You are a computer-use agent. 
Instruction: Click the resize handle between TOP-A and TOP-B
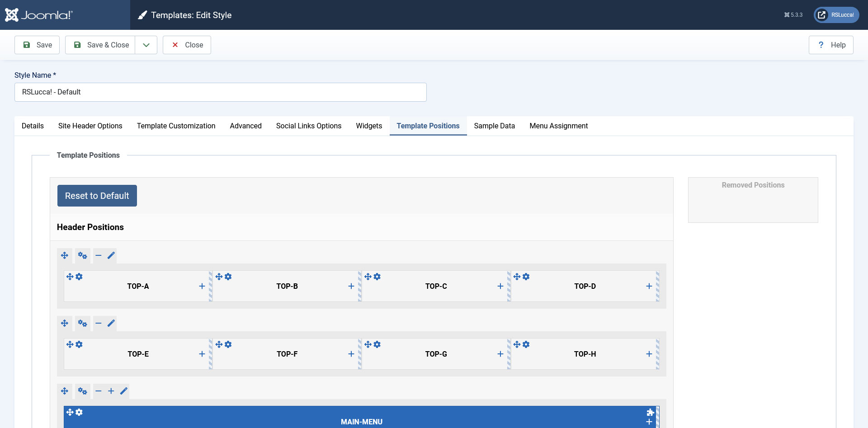211,286
